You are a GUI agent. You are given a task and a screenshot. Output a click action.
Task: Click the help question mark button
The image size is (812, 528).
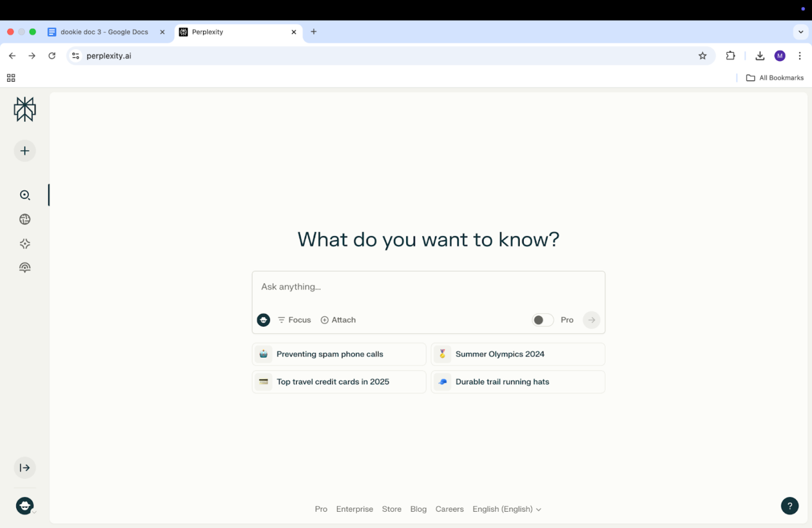coord(789,506)
